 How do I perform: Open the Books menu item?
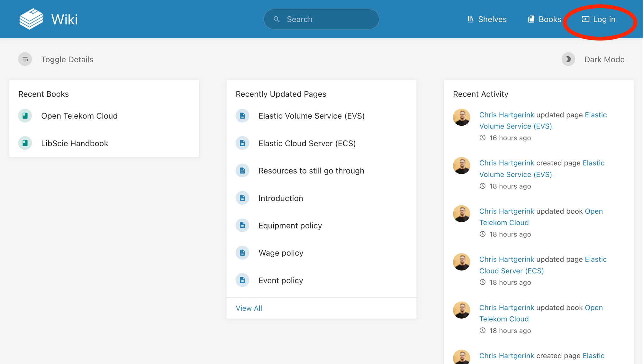coord(545,19)
